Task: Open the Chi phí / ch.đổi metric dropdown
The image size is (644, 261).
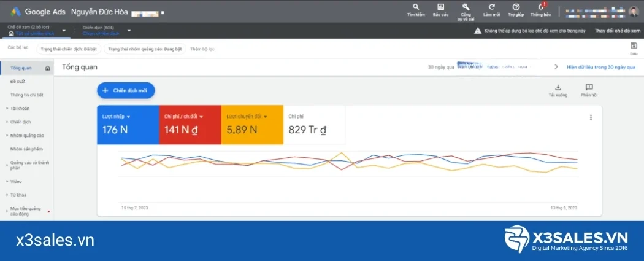Action: pyautogui.click(x=201, y=117)
